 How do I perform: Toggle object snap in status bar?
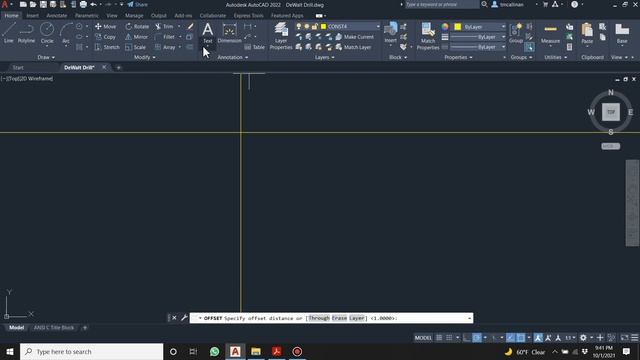coord(521,338)
